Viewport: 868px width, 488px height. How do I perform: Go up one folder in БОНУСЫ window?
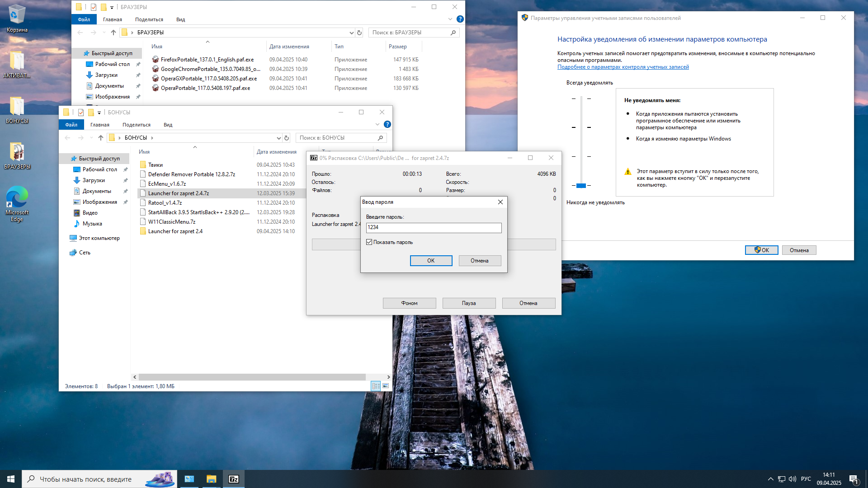101,138
